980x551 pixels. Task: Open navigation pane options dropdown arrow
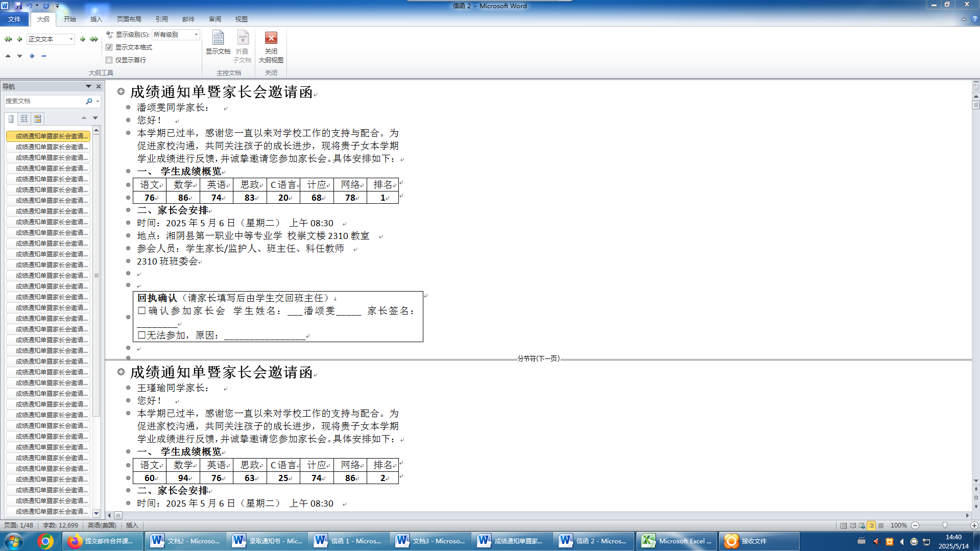click(88, 86)
